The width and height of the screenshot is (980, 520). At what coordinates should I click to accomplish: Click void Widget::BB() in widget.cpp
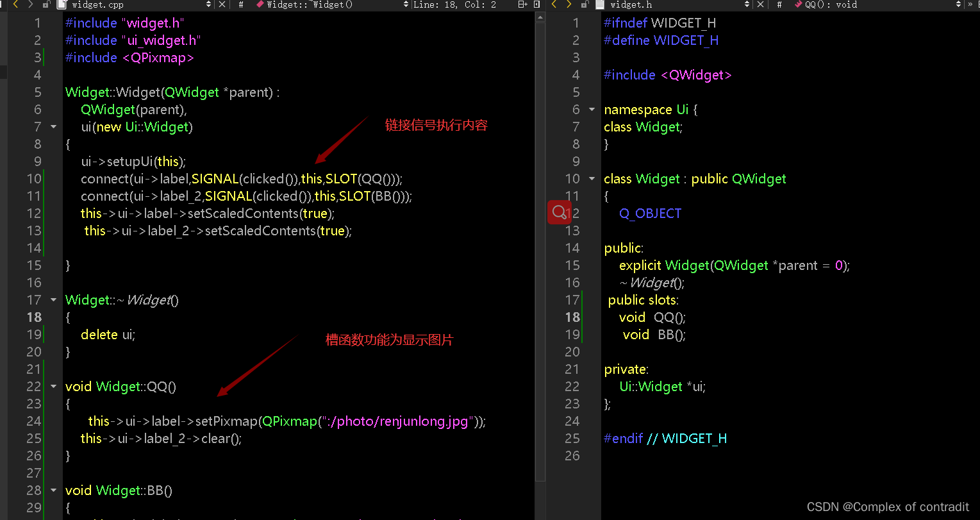119,490
